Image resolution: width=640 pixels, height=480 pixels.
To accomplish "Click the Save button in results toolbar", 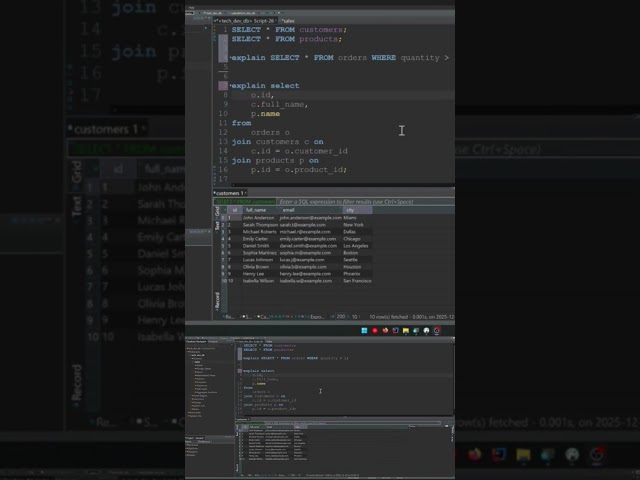I will click(x=247, y=317).
